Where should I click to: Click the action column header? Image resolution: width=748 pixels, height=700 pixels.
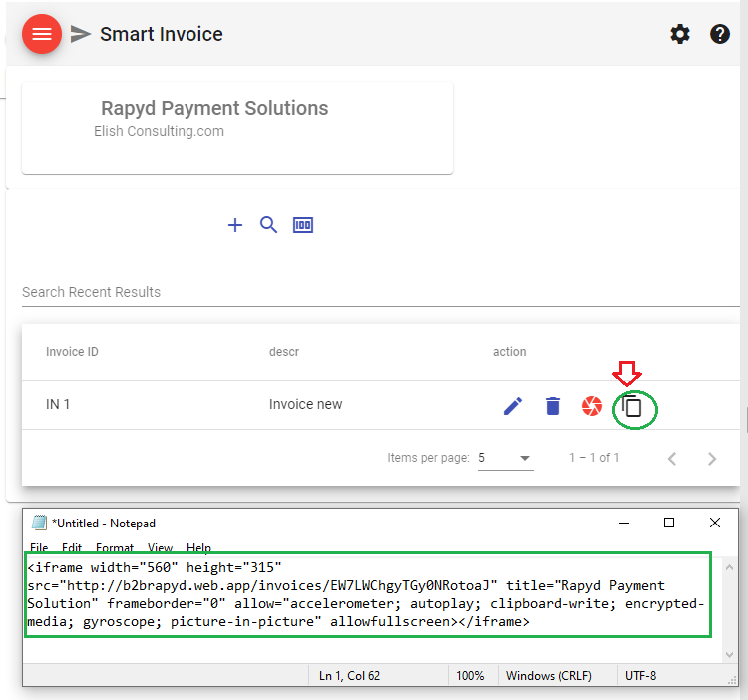pos(509,352)
